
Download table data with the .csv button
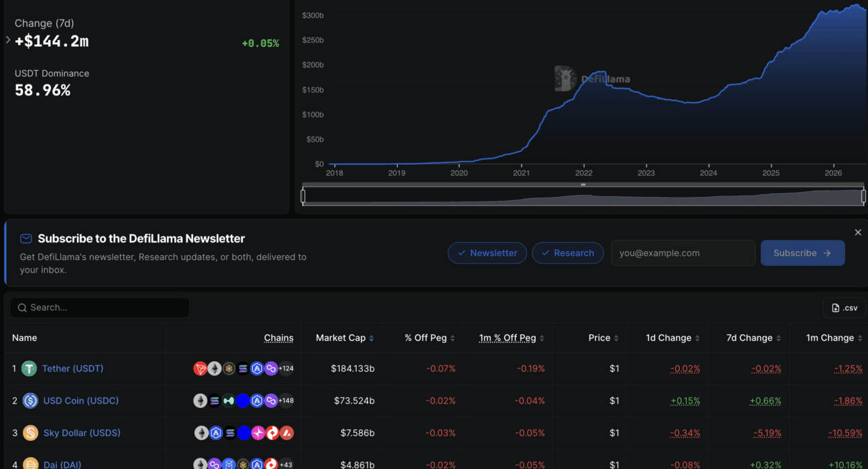[844, 308]
